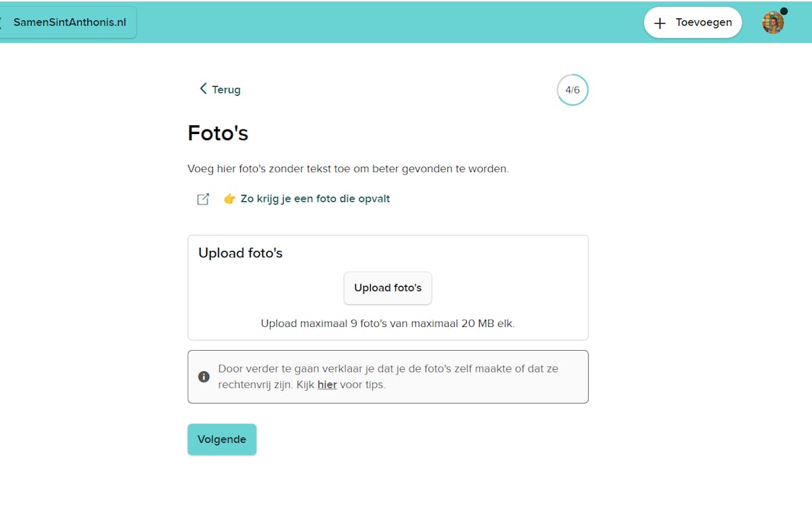Image resolution: width=812 pixels, height=520 pixels.
Task: Click the Foto's page heading
Action: (218, 133)
